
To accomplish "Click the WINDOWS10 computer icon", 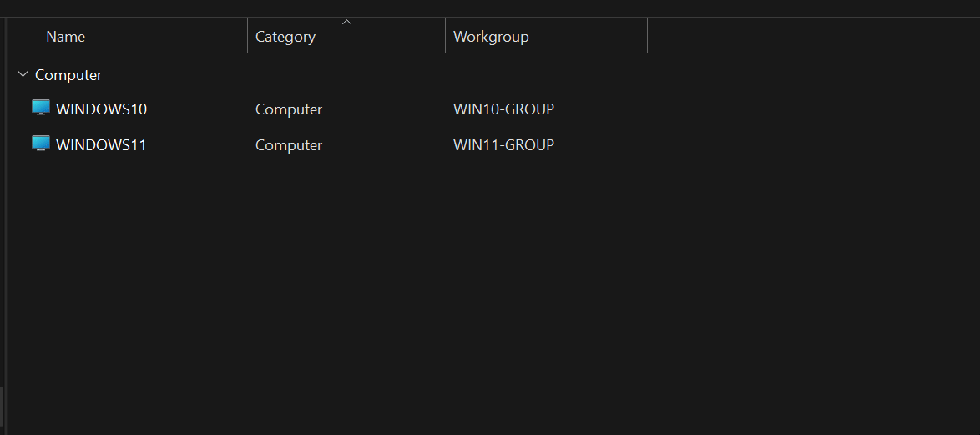I will coord(41,109).
